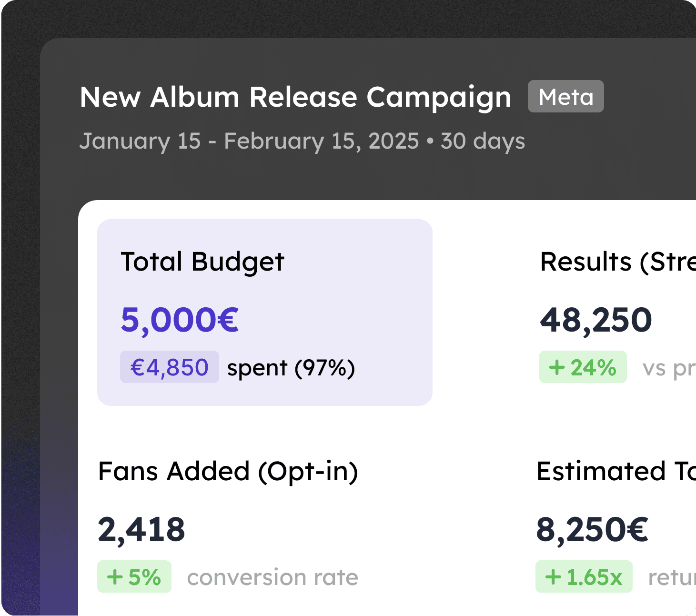The image size is (696, 616).
Task: Click the green +5% badge
Action: 134,577
